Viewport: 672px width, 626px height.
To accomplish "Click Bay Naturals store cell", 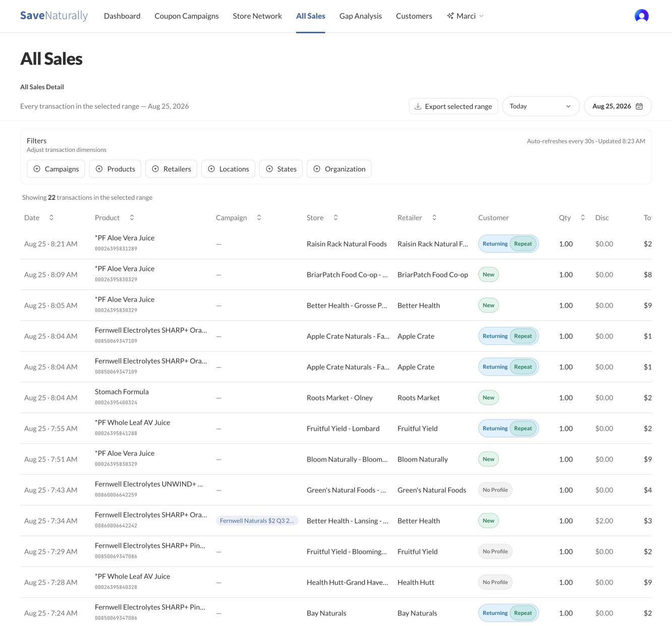I will pyautogui.click(x=326, y=613).
